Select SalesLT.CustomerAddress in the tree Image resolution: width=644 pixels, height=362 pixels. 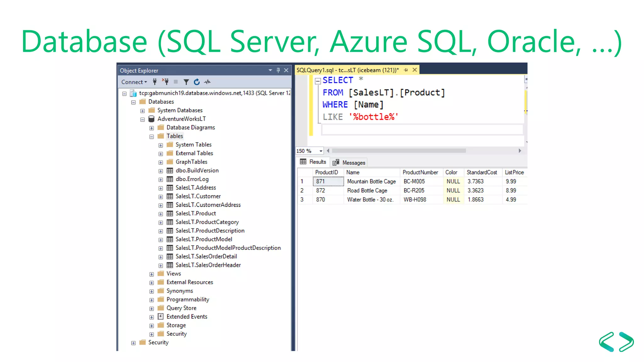[208, 205]
